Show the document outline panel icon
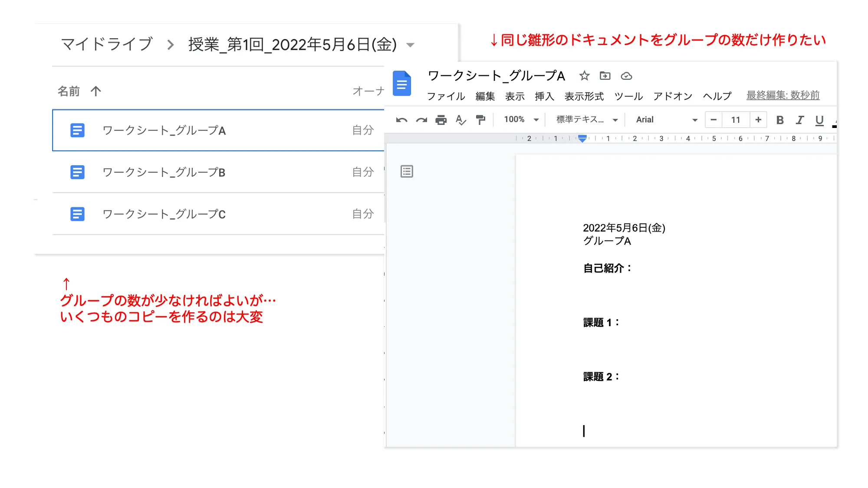The image size is (868, 488). (407, 172)
